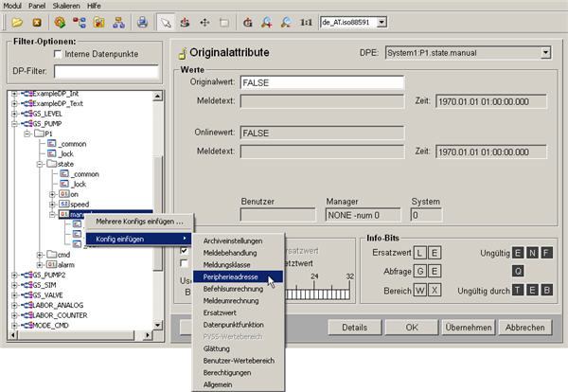Click the Übernehmen button
Image resolution: width=568 pixels, height=392 pixels.
pos(466,327)
